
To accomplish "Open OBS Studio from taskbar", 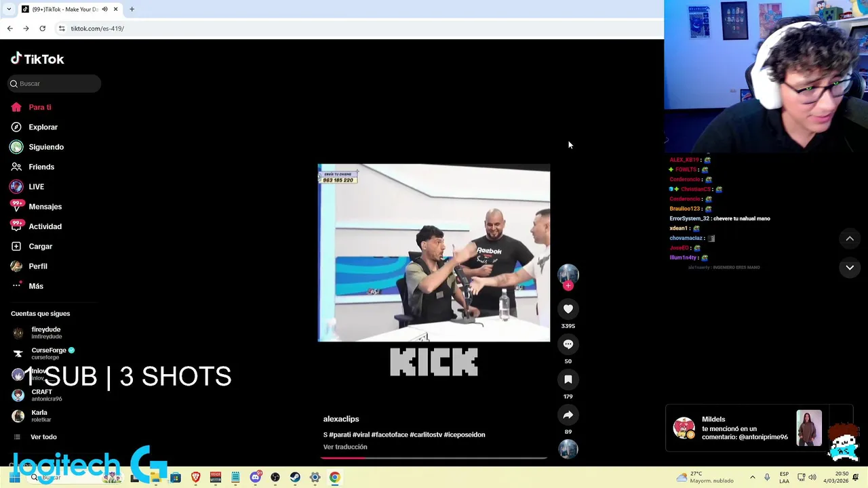I will pos(275,477).
